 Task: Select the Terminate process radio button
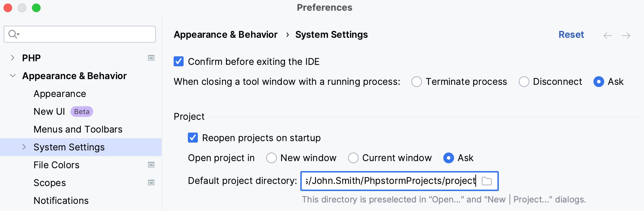416,82
